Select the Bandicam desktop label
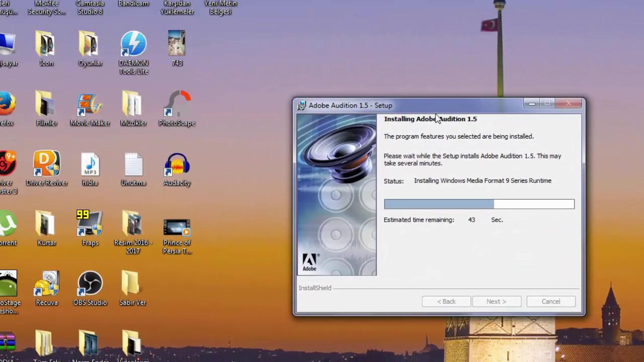 133,4
